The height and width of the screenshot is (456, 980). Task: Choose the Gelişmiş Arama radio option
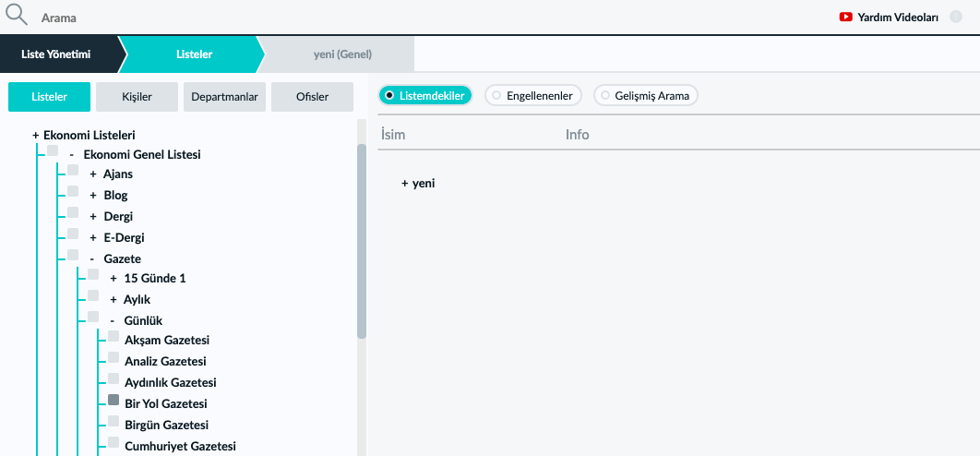pos(646,96)
